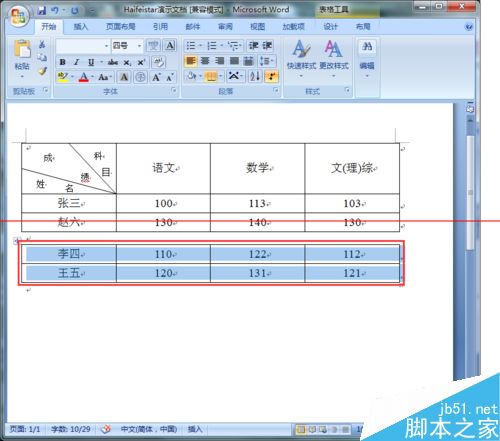Image resolution: width=500 pixels, height=441 pixels.
Task: Increase paragraph indent
Action: pyautogui.click(x=267, y=45)
